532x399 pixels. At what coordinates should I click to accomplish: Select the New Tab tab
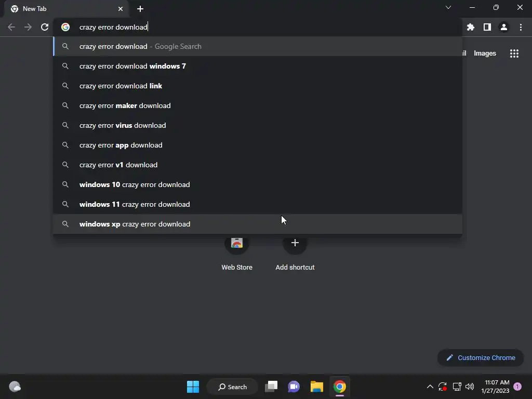pos(66,9)
